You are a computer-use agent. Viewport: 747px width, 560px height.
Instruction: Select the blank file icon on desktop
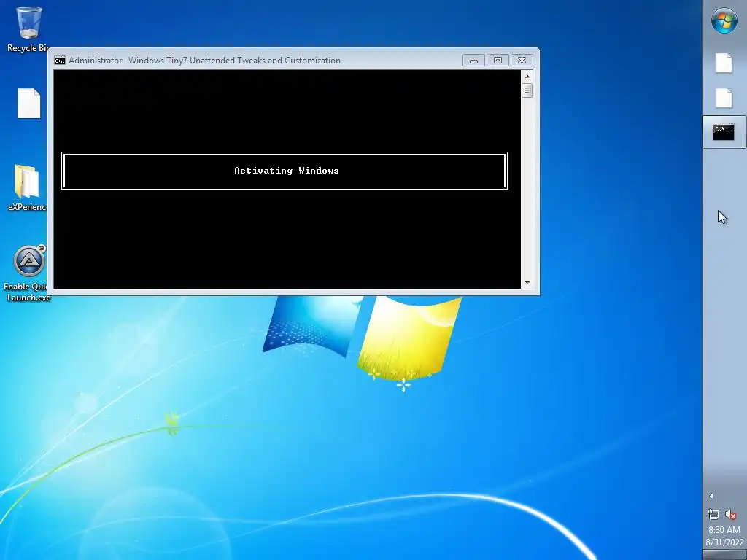(28, 104)
